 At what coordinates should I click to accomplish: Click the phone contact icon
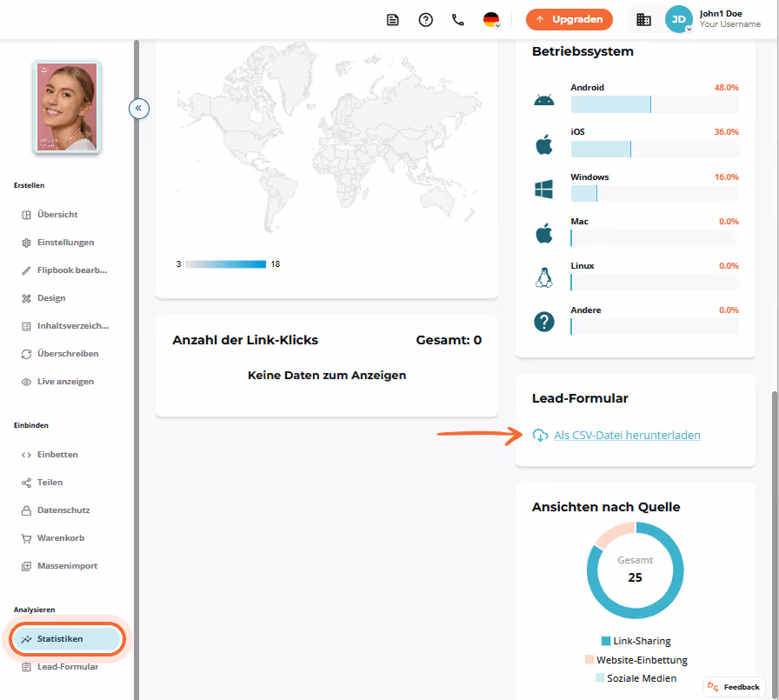[458, 20]
